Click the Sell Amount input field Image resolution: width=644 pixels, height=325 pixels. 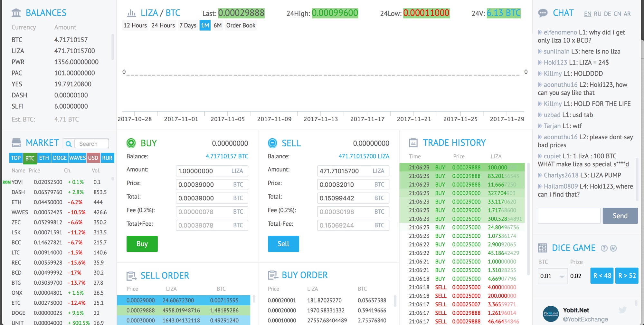pos(353,171)
